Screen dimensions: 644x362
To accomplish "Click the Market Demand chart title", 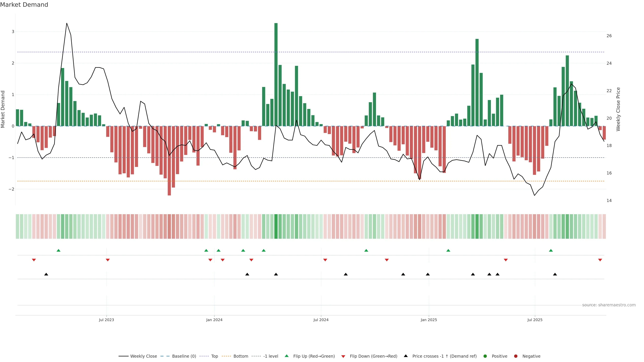I will [x=24, y=5].
